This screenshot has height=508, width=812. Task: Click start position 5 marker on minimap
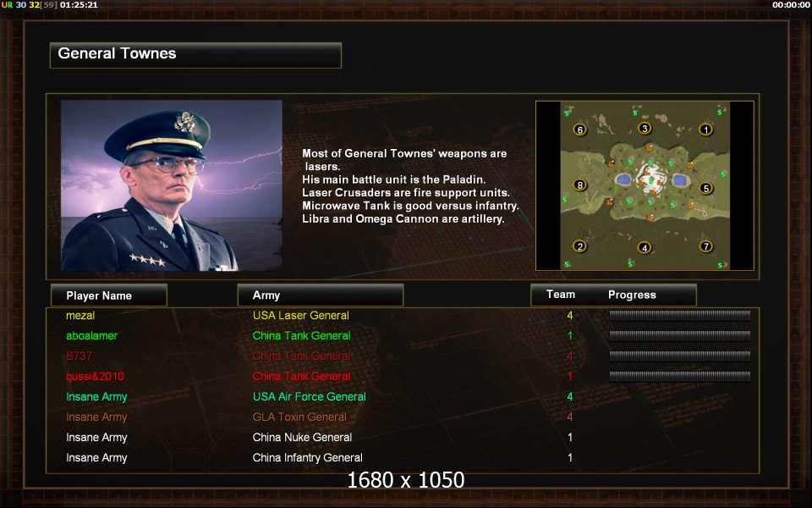(705, 188)
